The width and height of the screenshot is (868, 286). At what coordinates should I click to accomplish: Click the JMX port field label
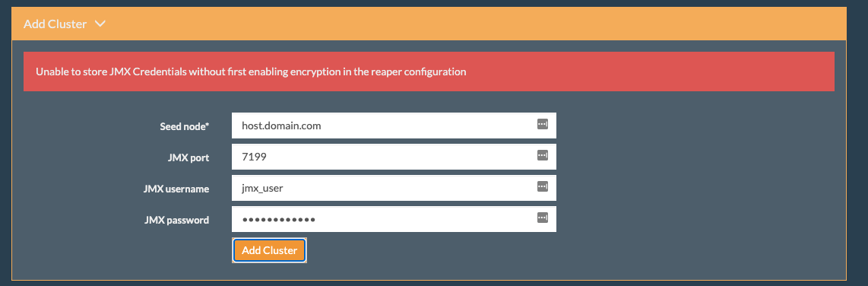click(188, 157)
